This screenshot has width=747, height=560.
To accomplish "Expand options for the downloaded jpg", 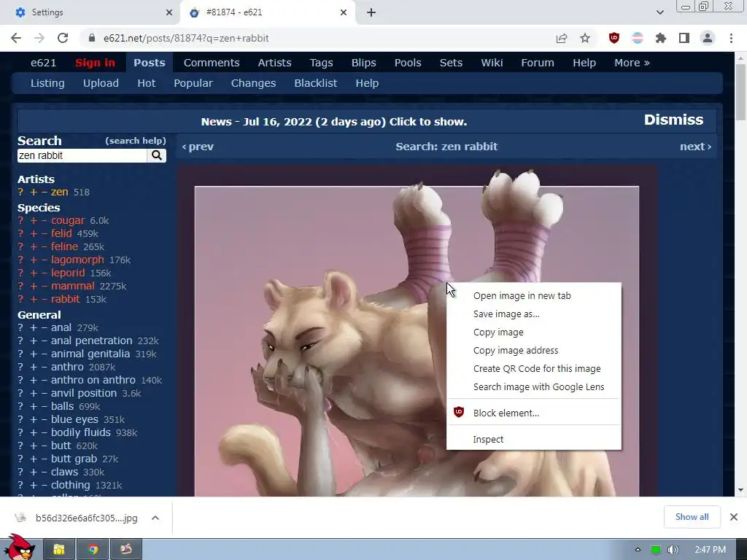I will coord(155,518).
